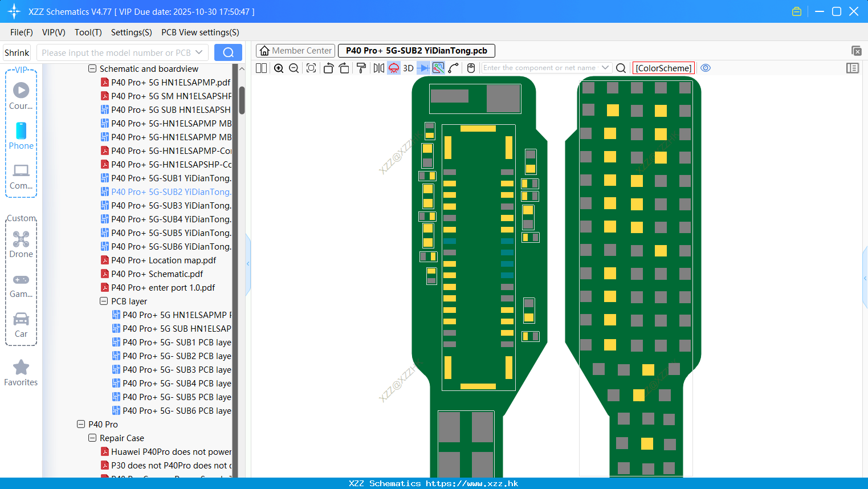Toggle split view layout icon

261,68
